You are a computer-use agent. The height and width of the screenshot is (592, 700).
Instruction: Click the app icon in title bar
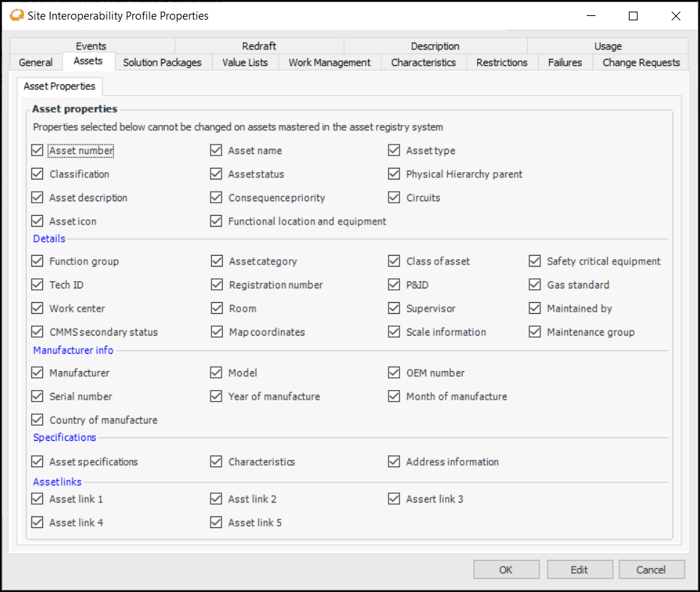tap(15, 15)
